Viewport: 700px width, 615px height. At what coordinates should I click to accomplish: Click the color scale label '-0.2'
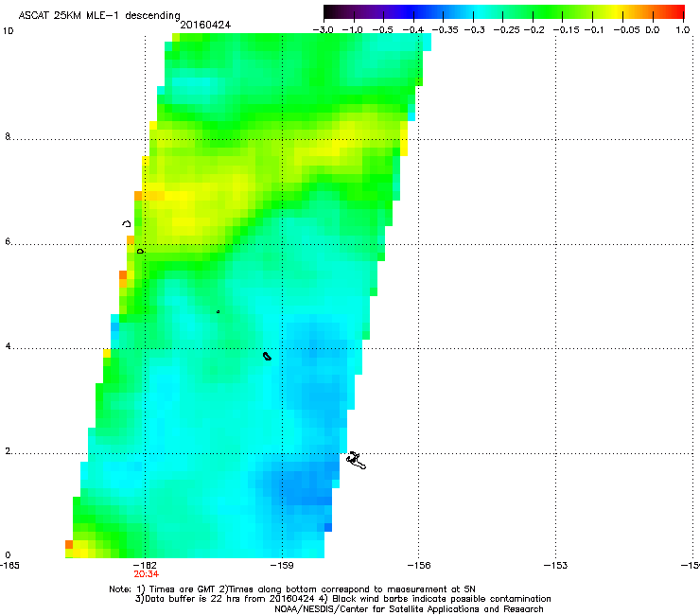click(x=534, y=30)
